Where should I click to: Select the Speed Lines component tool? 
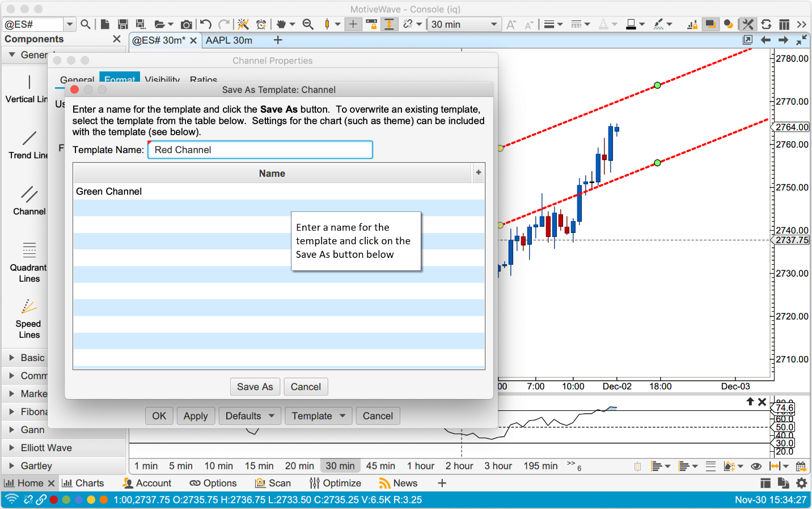28,319
